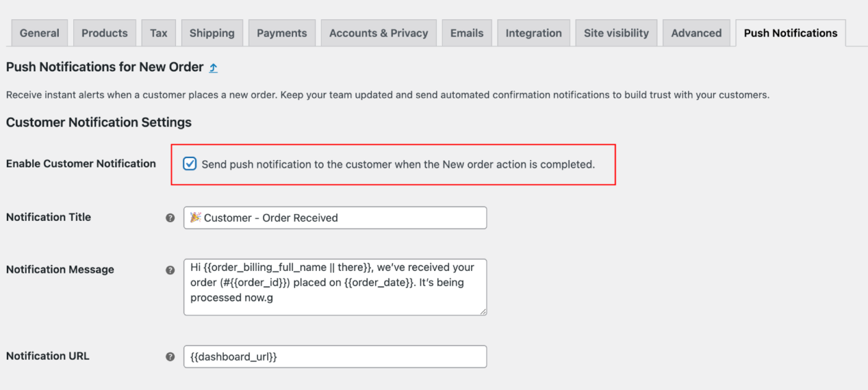This screenshot has width=868, height=390.
Task: Click the back arrow link beside heading
Action: [213, 68]
